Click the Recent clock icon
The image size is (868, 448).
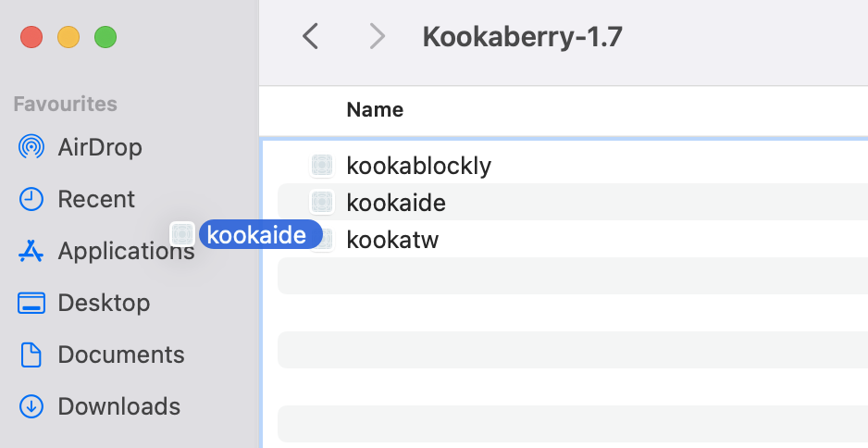31,199
